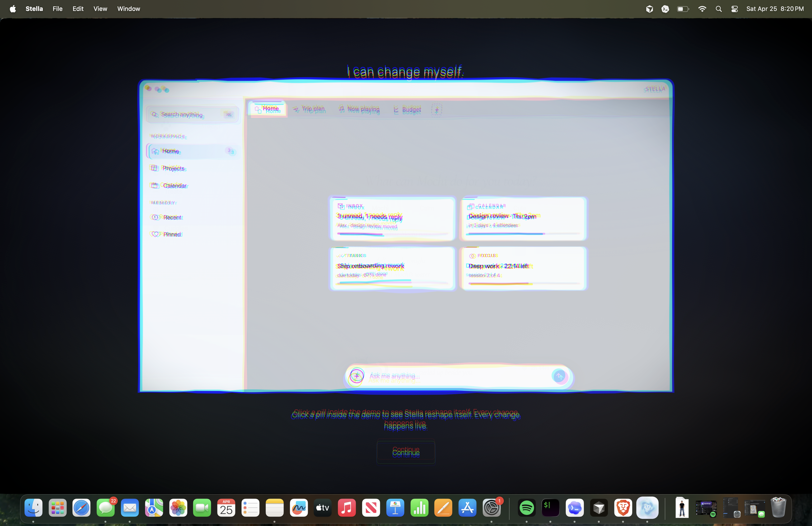Viewport: 812px width, 526px height.
Task: Open Freeform from the Dock
Action: [x=299, y=507]
